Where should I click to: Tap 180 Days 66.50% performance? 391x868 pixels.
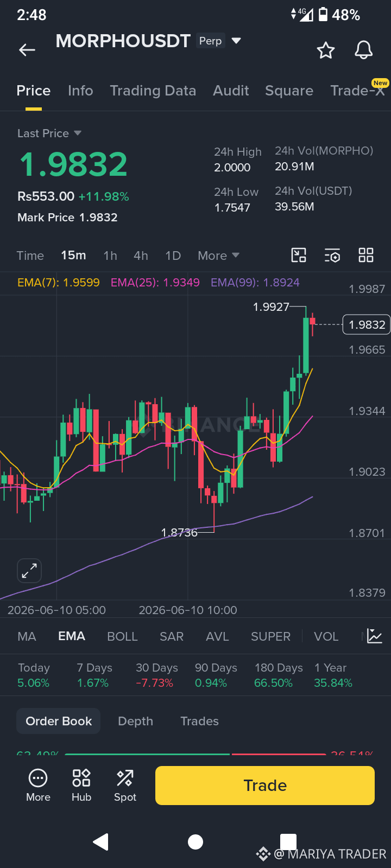click(x=279, y=675)
